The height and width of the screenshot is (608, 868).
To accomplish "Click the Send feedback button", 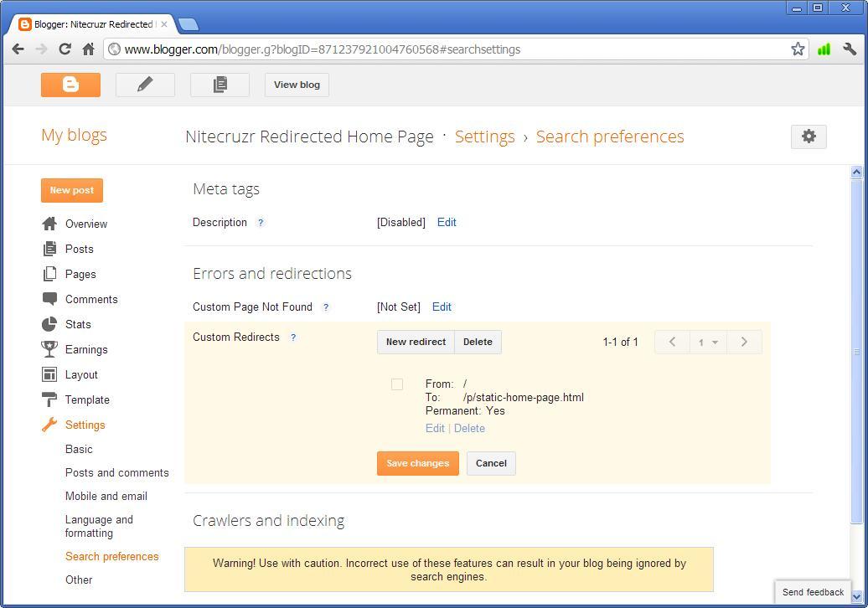I will click(811, 591).
